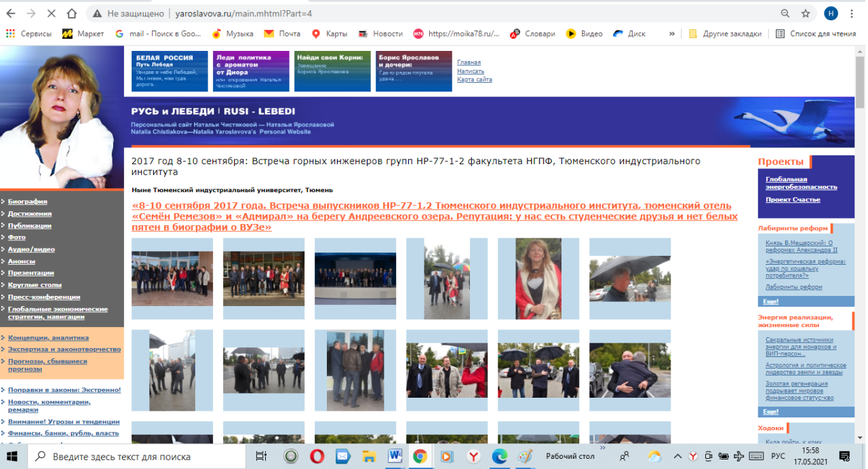The height and width of the screenshot is (469, 868).
Task: Open Пресс-конференции in the left menu
Action: [x=43, y=297]
